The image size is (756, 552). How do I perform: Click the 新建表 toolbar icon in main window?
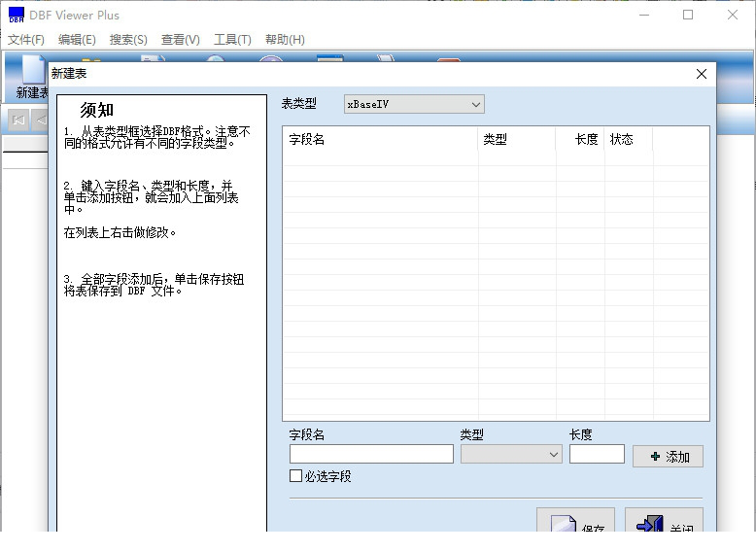click(30, 77)
